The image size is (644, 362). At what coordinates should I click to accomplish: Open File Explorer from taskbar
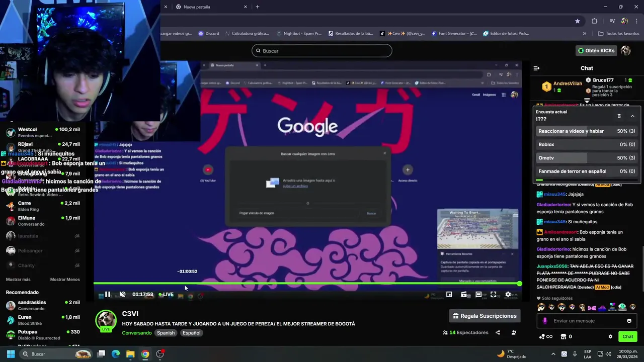[x=130, y=354]
